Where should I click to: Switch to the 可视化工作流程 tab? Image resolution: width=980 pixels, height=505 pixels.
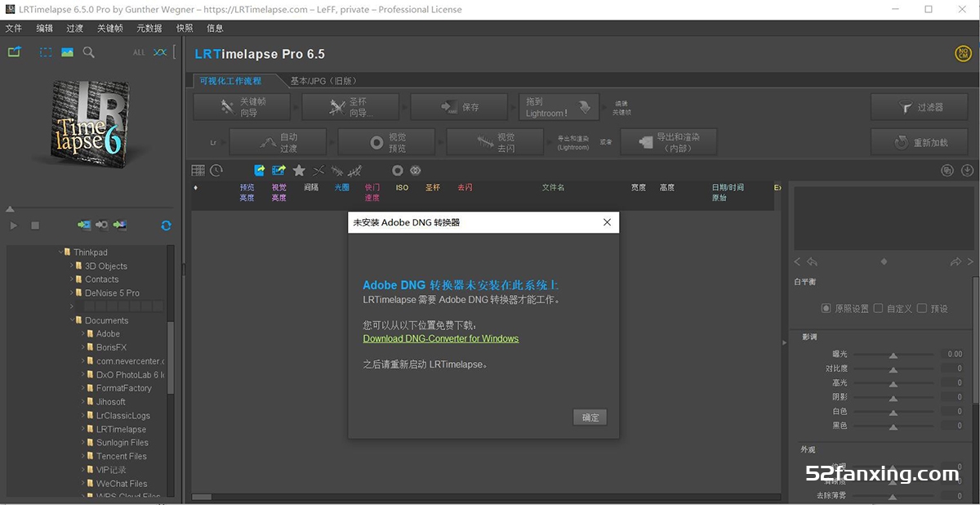pos(231,81)
